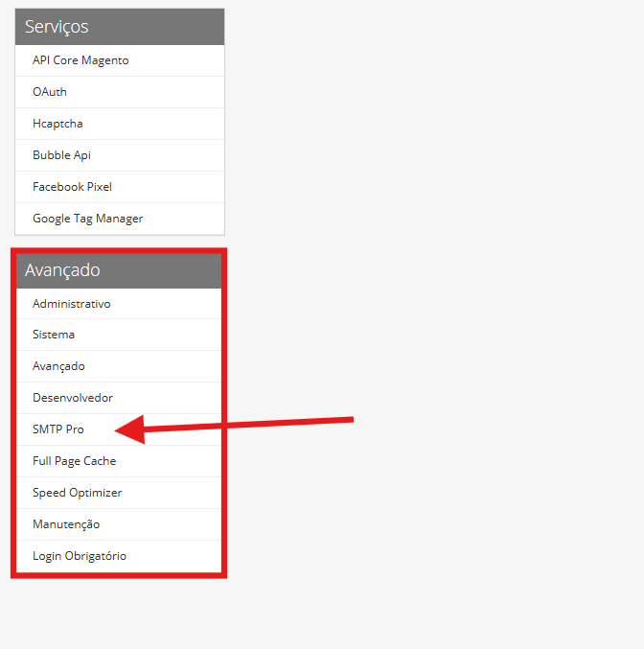Open API Core Magento settings
This screenshot has height=649, width=644.
[x=80, y=60]
